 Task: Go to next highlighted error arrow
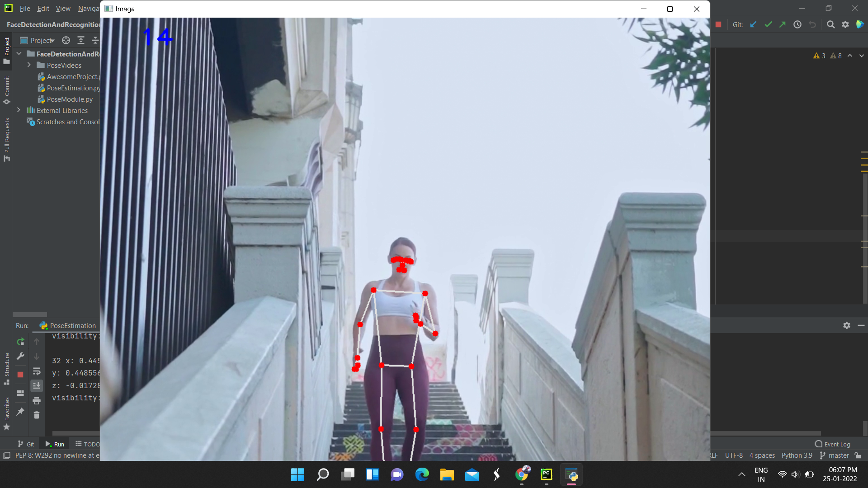point(862,56)
